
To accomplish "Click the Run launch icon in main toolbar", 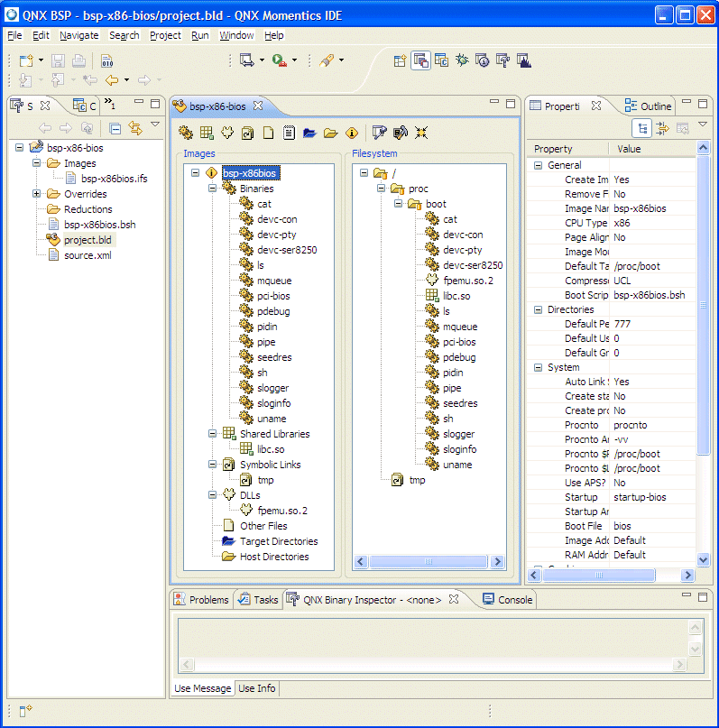I will (280, 60).
